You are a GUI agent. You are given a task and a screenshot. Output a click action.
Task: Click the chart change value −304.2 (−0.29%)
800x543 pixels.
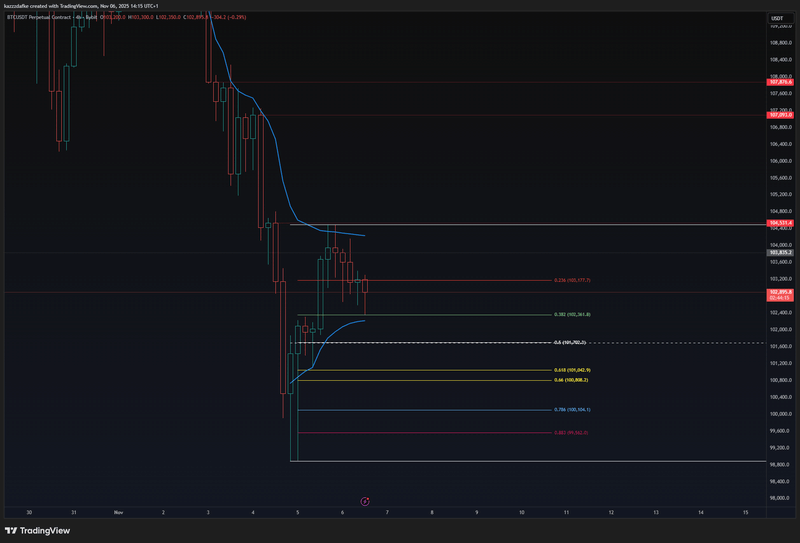[x=229, y=17]
